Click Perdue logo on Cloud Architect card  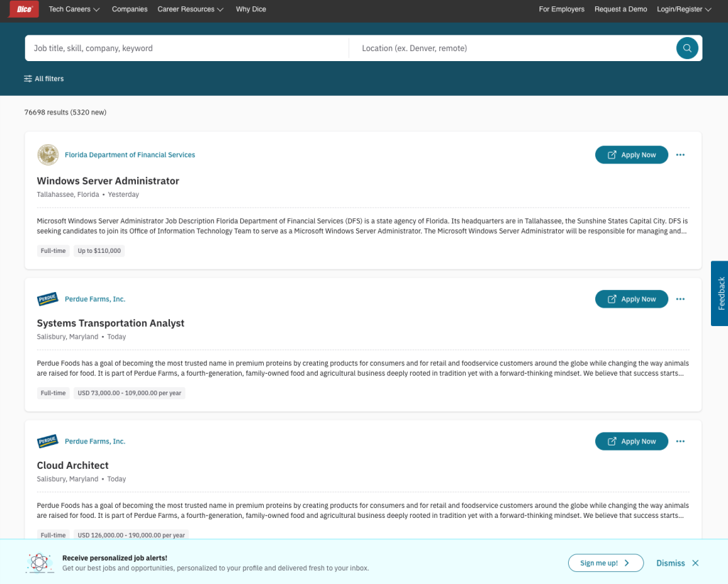[48, 442]
